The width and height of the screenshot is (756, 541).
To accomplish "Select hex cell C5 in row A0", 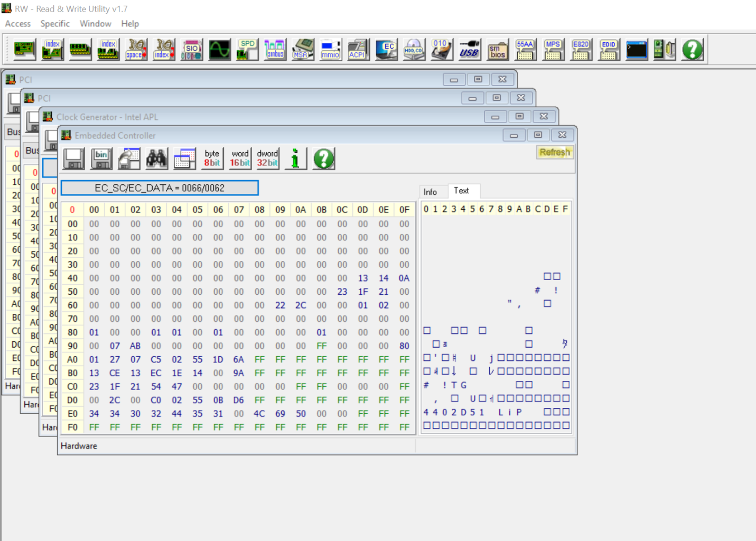I will 156,359.
